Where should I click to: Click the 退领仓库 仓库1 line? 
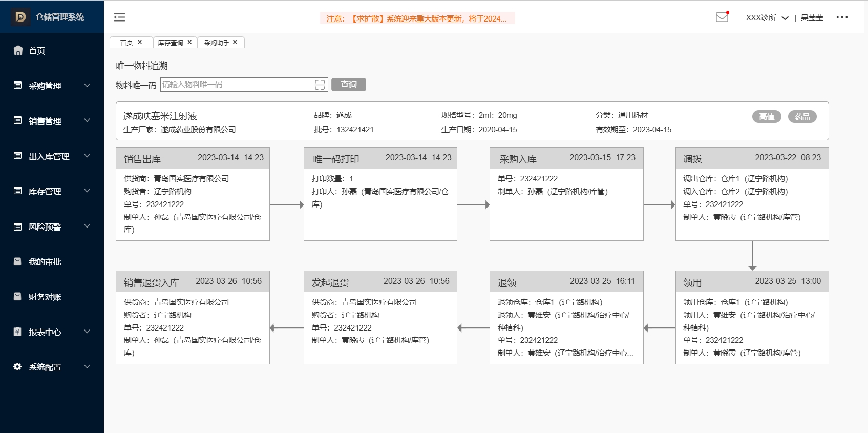pyautogui.click(x=550, y=302)
